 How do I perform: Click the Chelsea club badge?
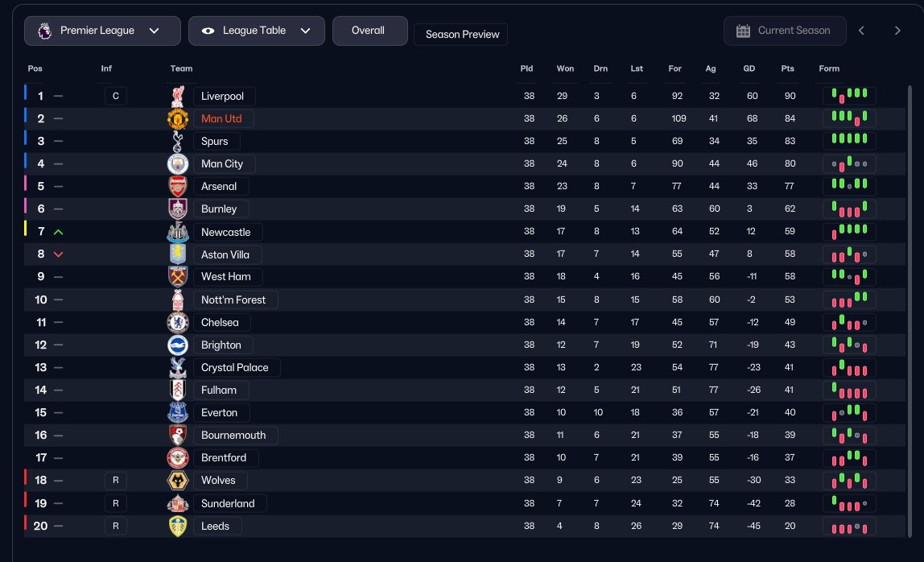pyautogui.click(x=177, y=323)
